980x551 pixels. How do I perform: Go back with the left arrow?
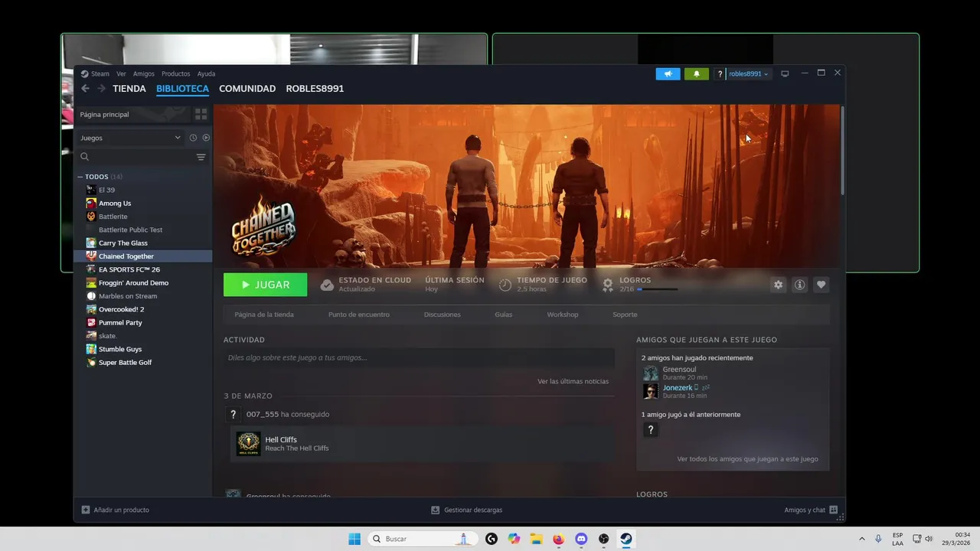[x=86, y=89]
